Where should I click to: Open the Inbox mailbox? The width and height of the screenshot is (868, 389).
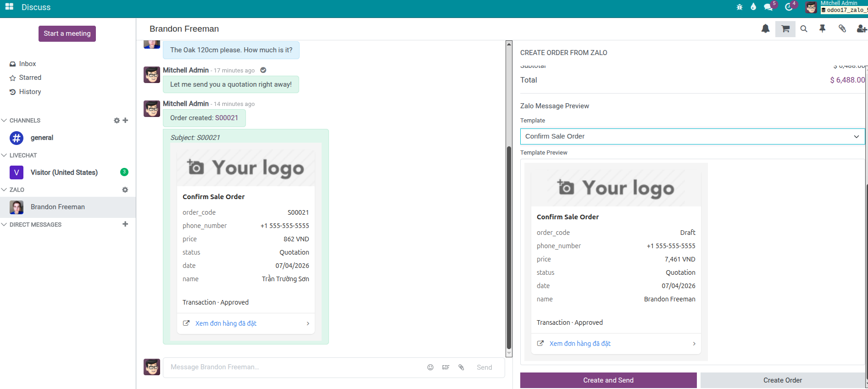point(27,64)
